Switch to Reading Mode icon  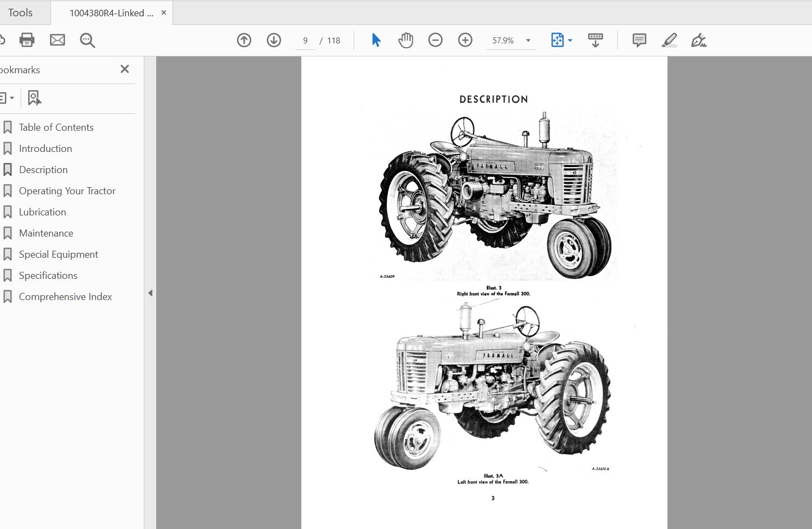tap(595, 40)
